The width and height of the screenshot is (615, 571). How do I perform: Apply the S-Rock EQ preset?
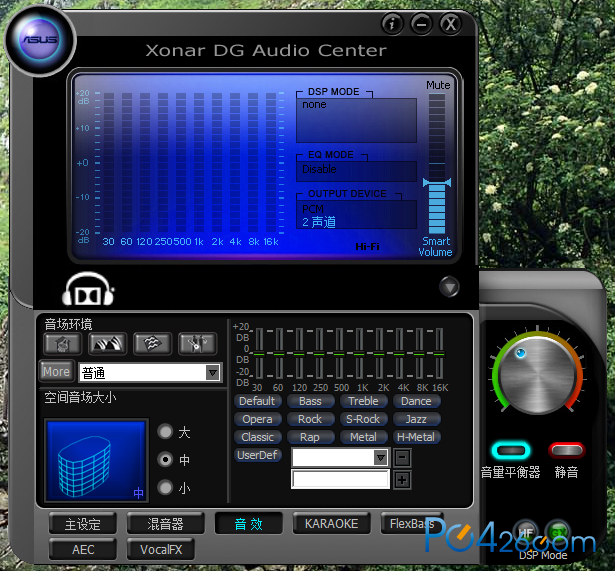click(363, 419)
